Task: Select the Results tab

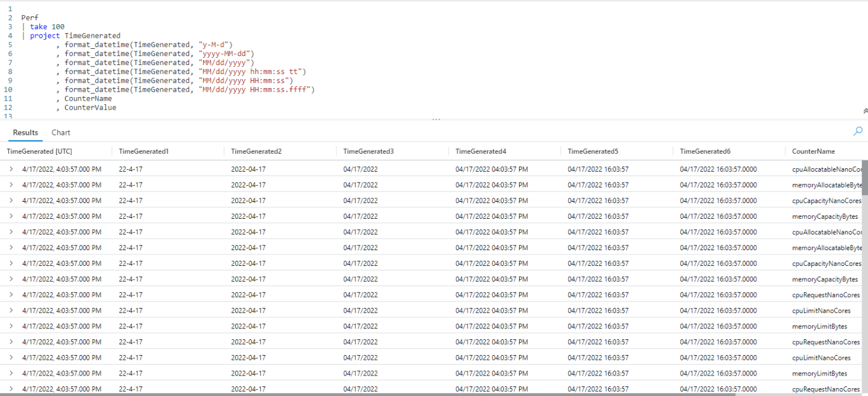Action: pyautogui.click(x=25, y=133)
